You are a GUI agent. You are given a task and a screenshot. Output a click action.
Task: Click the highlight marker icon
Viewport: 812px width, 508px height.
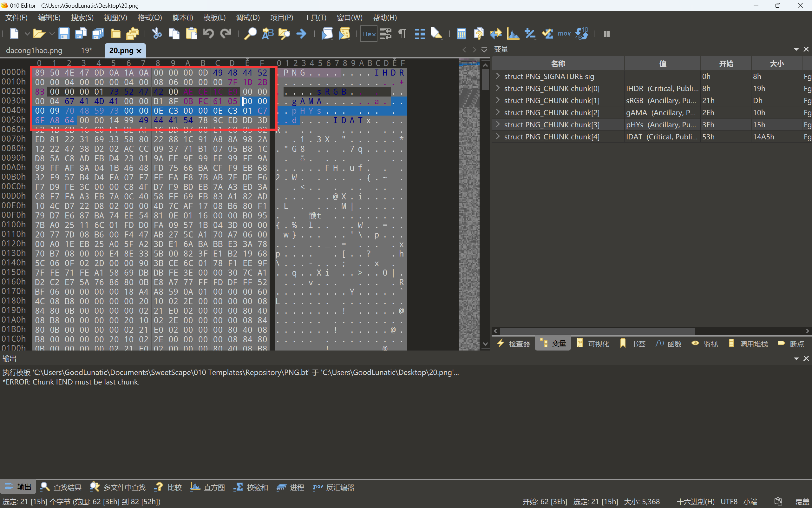pos(436,34)
